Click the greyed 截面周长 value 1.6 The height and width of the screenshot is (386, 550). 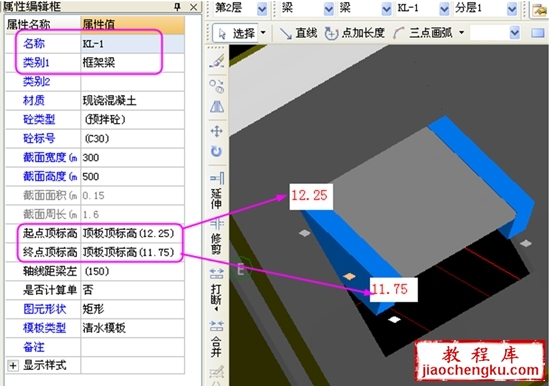(133, 214)
